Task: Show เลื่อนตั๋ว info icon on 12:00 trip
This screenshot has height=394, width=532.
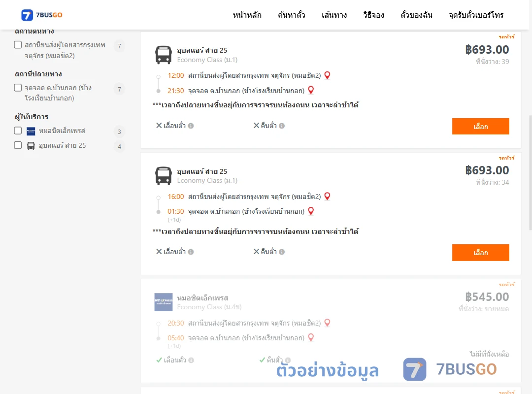Action: (x=191, y=126)
